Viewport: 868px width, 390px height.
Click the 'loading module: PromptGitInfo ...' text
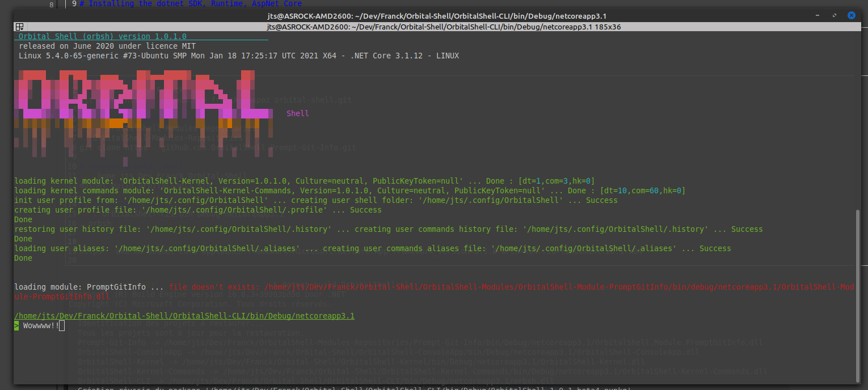coord(89,287)
